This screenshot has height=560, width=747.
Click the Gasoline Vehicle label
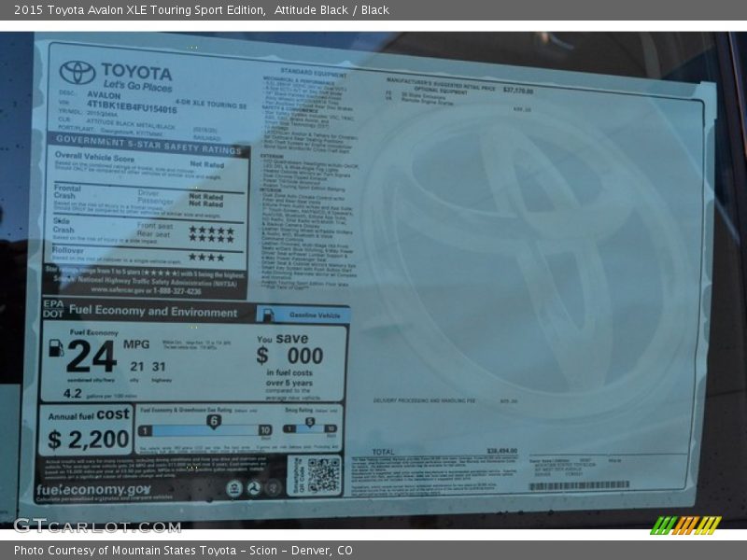point(315,315)
